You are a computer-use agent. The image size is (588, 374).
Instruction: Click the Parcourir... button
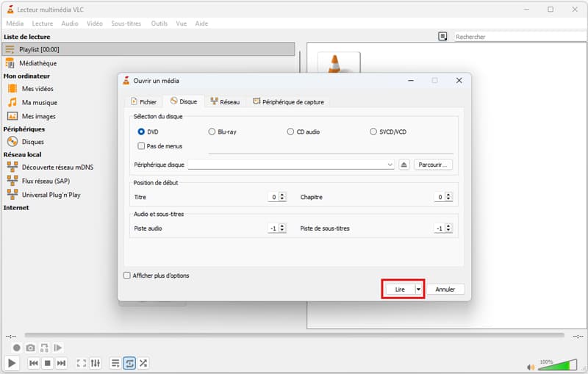(x=433, y=165)
